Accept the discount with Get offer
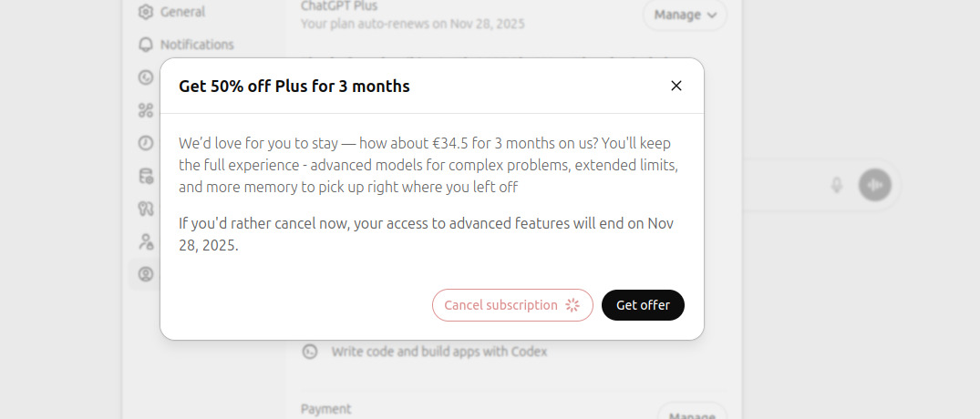The width and height of the screenshot is (980, 419). click(643, 305)
